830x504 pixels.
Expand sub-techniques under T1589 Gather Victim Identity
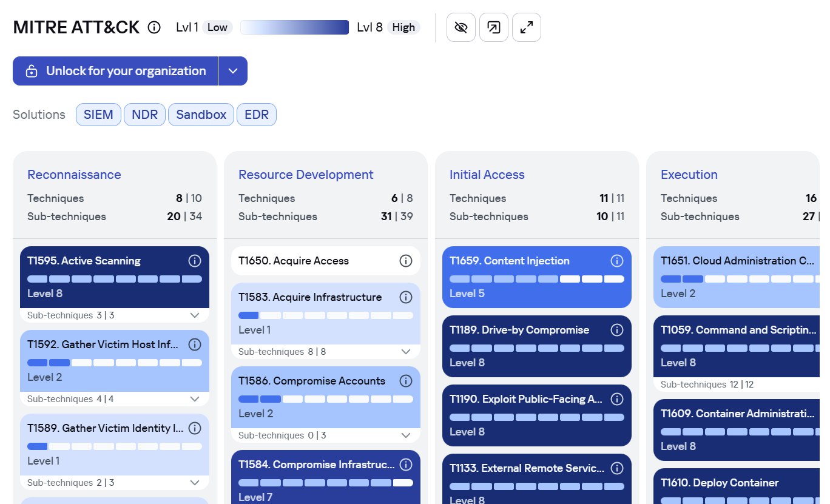(195, 483)
